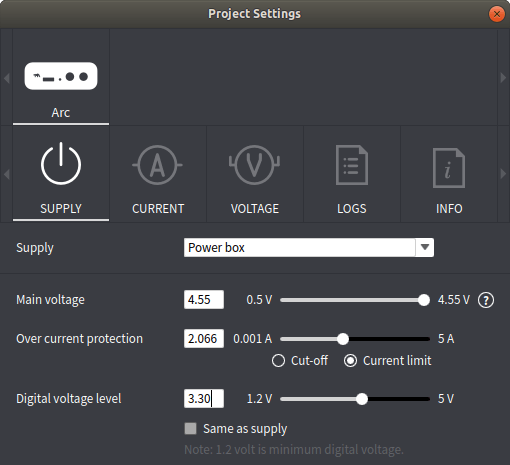The width and height of the screenshot is (510, 465).
Task: Open the SUPPLY power icon tab
Action: click(x=61, y=163)
